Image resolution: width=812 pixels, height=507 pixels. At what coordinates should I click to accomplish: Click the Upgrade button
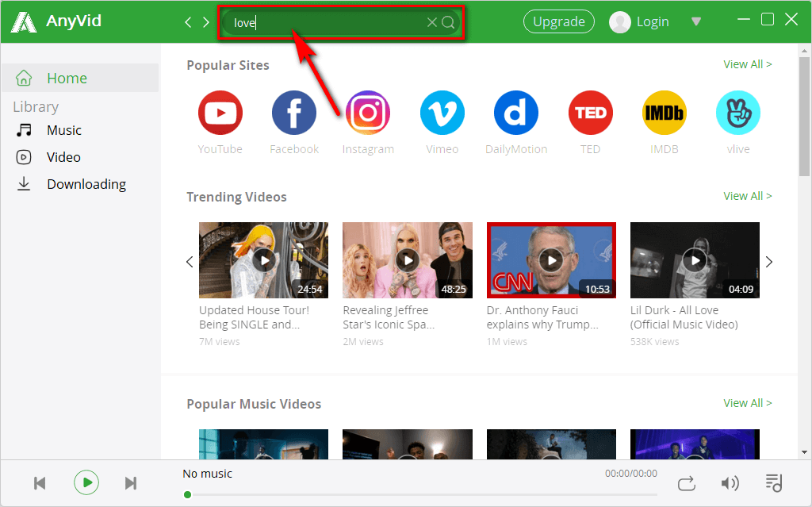point(559,21)
